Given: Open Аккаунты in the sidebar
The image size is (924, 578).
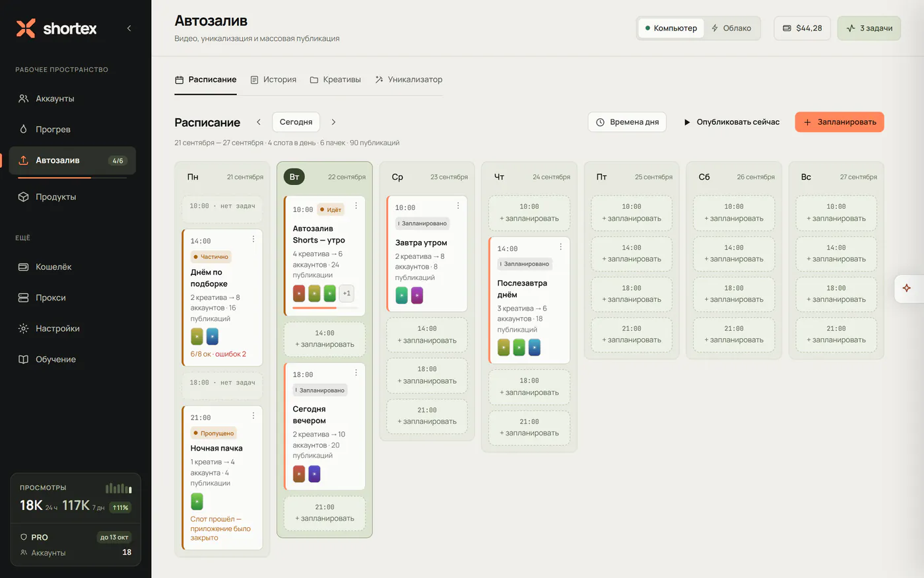Looking at the screenshot, I should click(73, 98).
